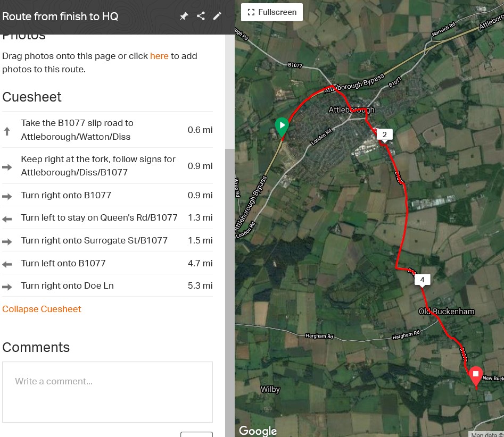
Task: Select cue 'Turn right onto Surrogate St/B1077'
Action: (108, 240)
